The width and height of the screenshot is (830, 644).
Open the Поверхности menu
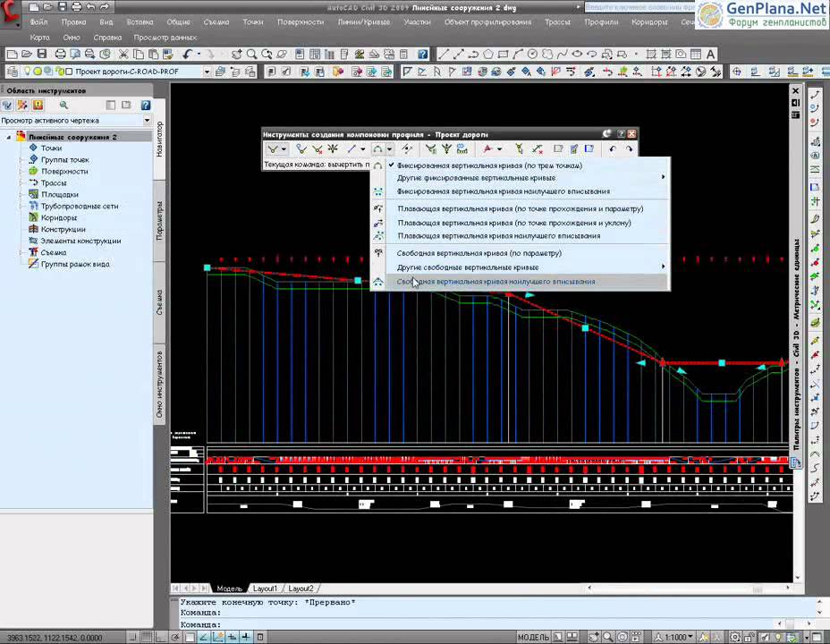coord(301,22)
